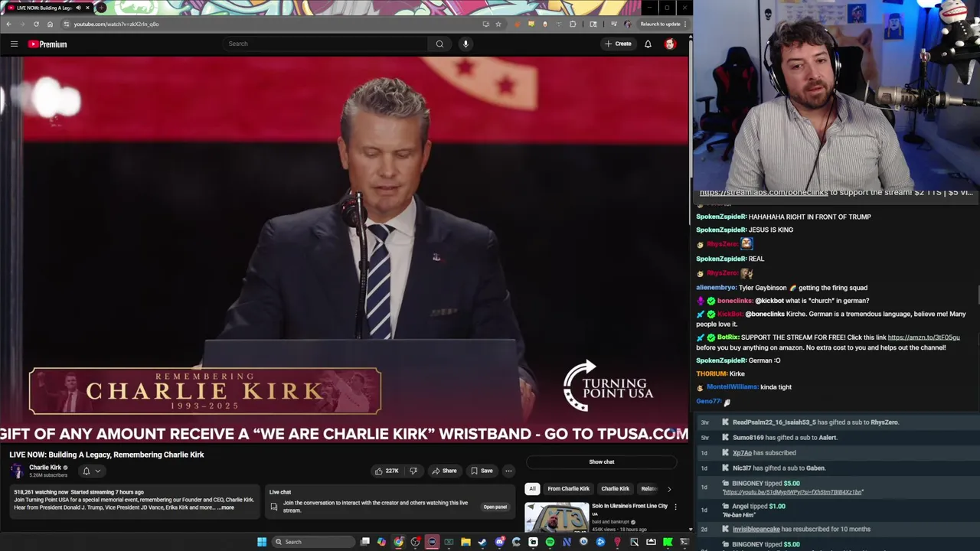The image size is (980, 551).
Task: Open the subscription notification bell dropdown
Action: coord(91,471)
